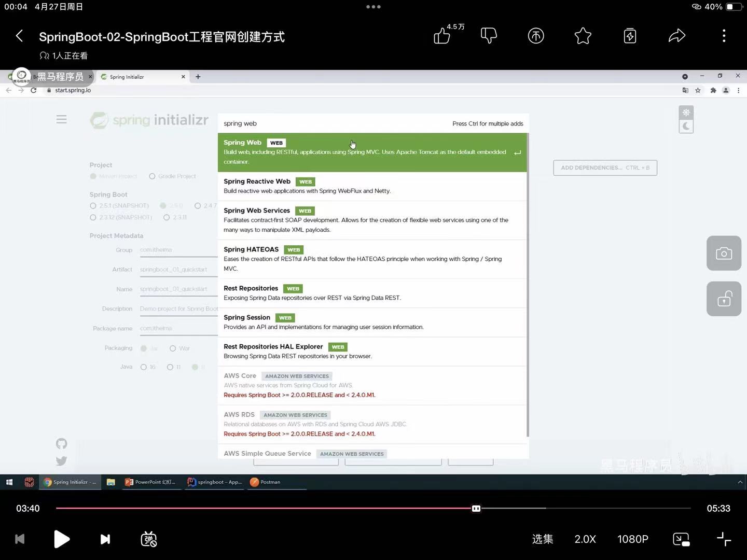Open the AWS RDS dependency entry
The image size is (747, 560).
coord(372,425)
